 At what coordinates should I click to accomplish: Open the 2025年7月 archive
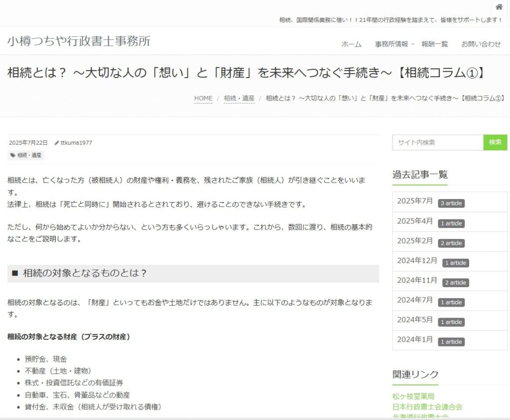tap(415, 201)
